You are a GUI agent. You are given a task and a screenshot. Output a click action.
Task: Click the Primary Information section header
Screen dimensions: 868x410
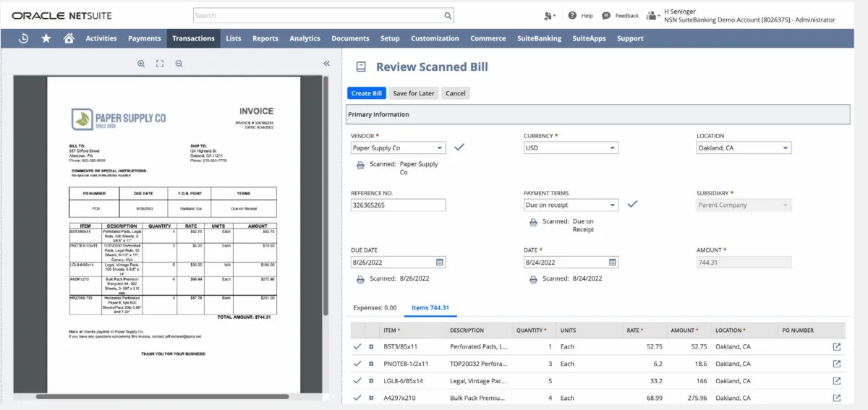(597, 114)
